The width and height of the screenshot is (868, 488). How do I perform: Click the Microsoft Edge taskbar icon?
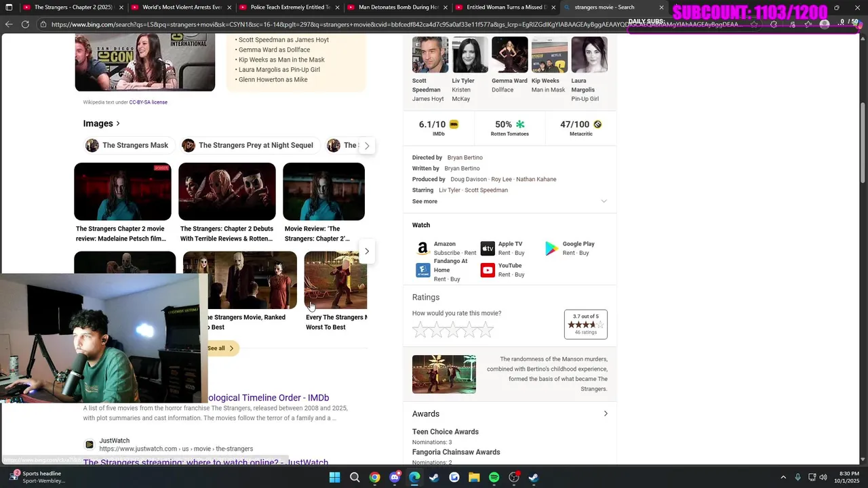[414, 477]
